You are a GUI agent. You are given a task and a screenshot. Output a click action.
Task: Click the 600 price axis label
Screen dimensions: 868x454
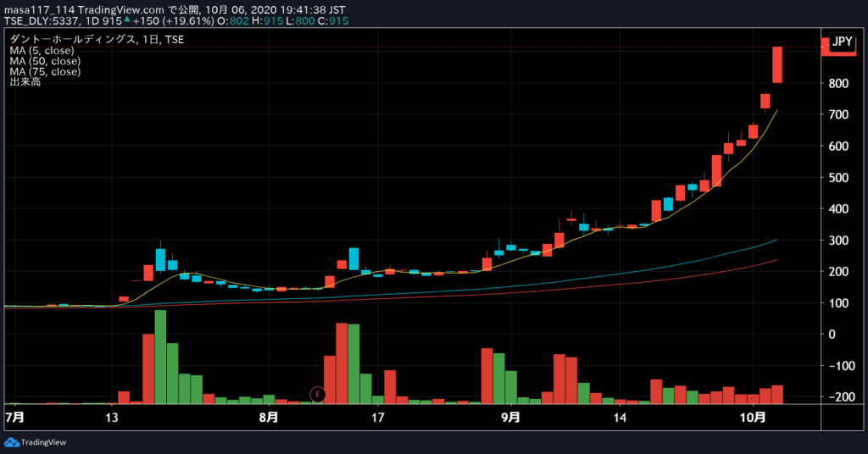pyautogui.click(x=838, y=147)
